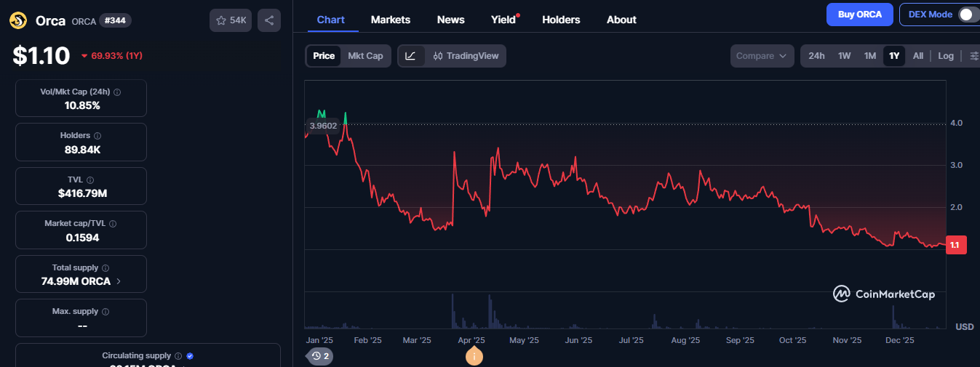980x367 pixels.
Task: Select the Price chart toggle
Action: pyautogui.click(x=324, y=56)
